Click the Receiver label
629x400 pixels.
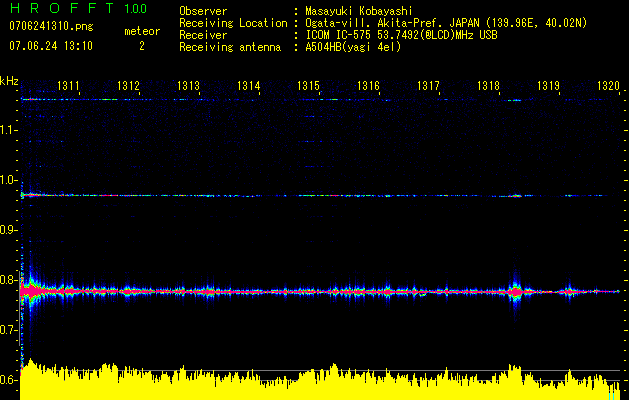tap(203, 35)
